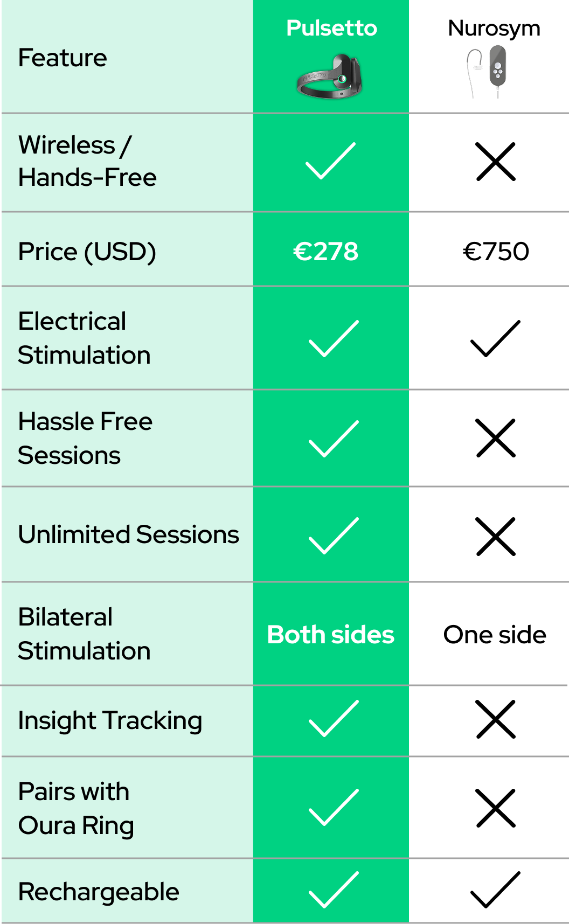Click the Unlimited Sessions checkmark
Screen dimensions: 569x924
point(334,536)
